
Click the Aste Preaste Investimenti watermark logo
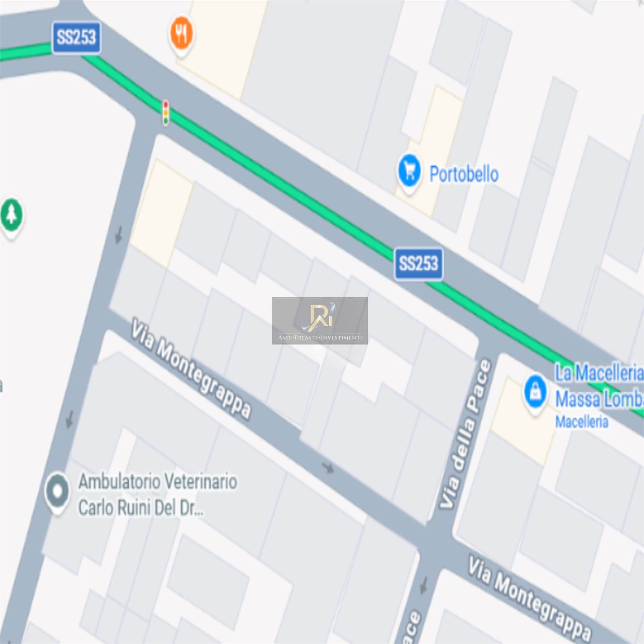coord(320,321)
